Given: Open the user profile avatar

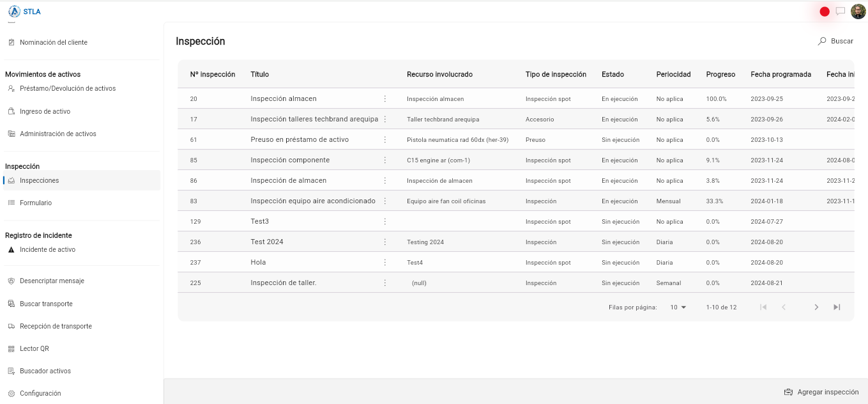Looking at the screenshot, I should [x=858, y=11].
